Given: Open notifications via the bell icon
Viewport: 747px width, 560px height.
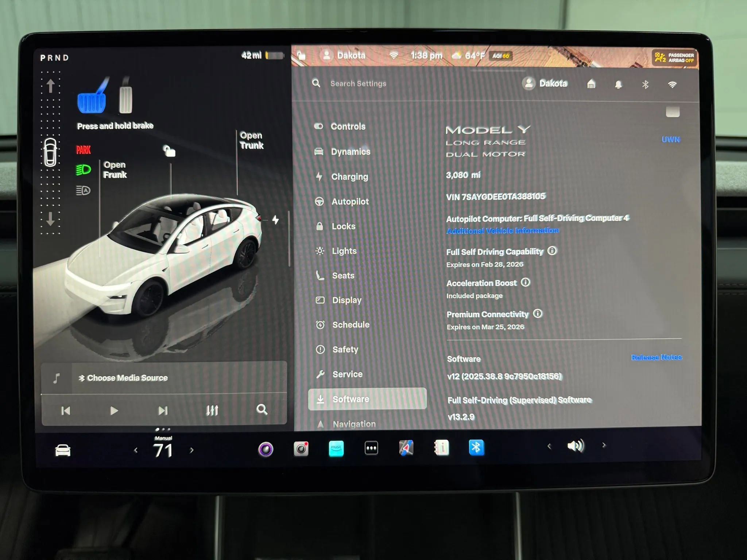Looking at the screenshot, I should click(618, 83).
